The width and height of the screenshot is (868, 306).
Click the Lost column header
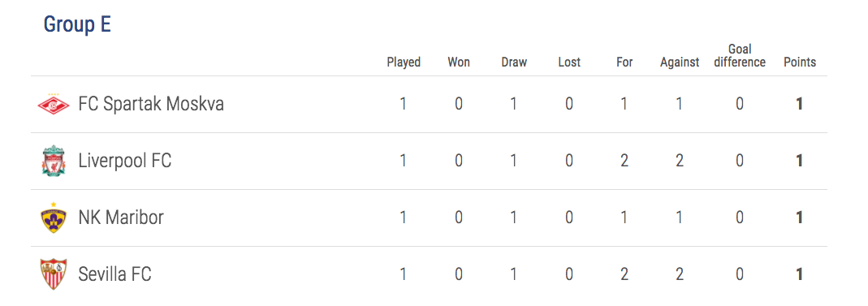click(569, 62)
